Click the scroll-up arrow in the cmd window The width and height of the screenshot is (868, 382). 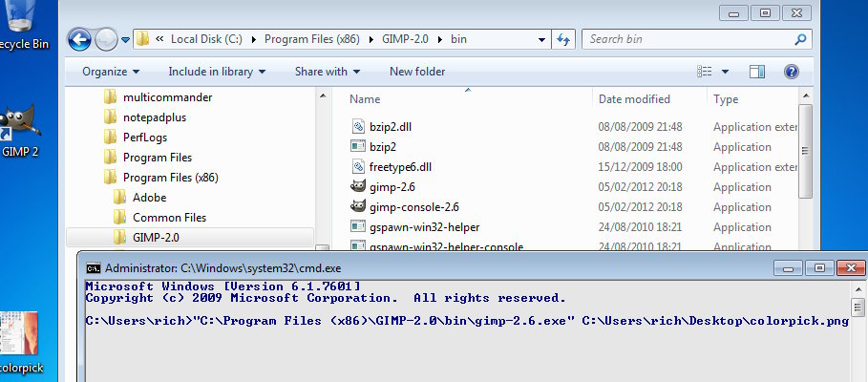coord(857,289)
